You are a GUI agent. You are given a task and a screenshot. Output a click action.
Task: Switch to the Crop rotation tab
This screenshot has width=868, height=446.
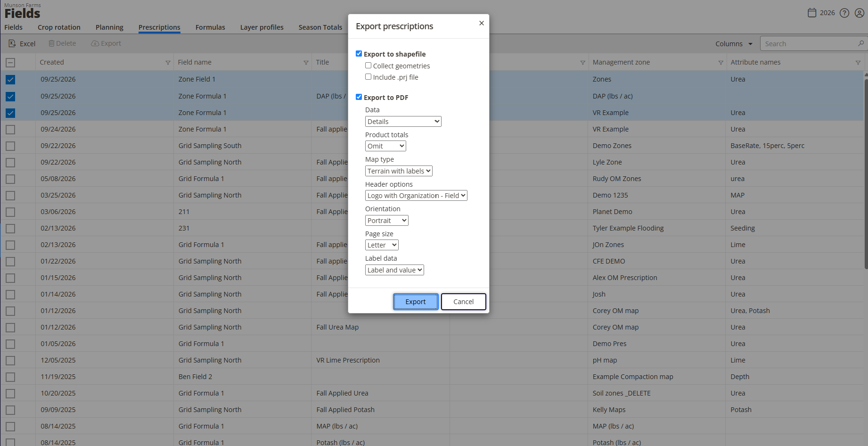[x=59, y=27]
